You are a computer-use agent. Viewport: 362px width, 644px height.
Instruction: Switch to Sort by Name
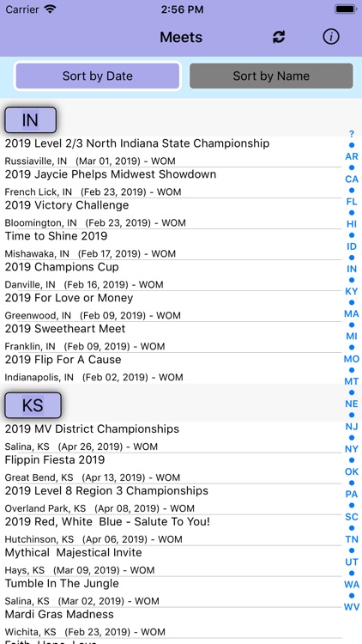(271, 76)
